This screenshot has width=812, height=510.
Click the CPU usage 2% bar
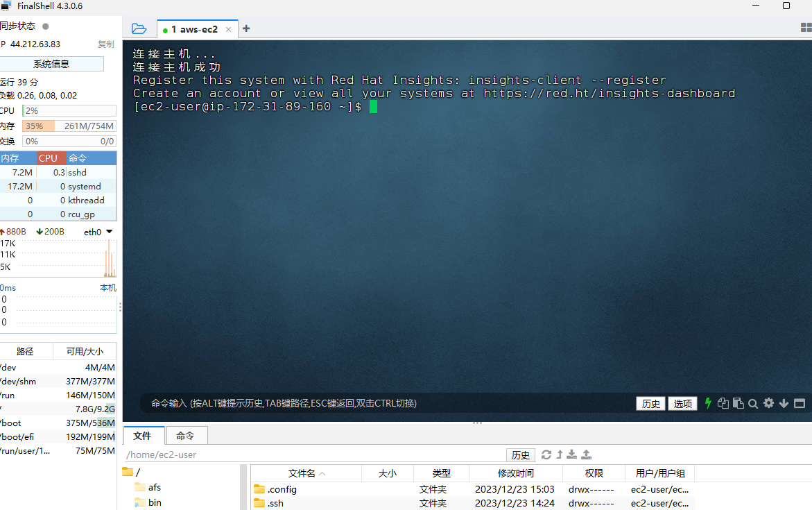(x=69, y=110)
